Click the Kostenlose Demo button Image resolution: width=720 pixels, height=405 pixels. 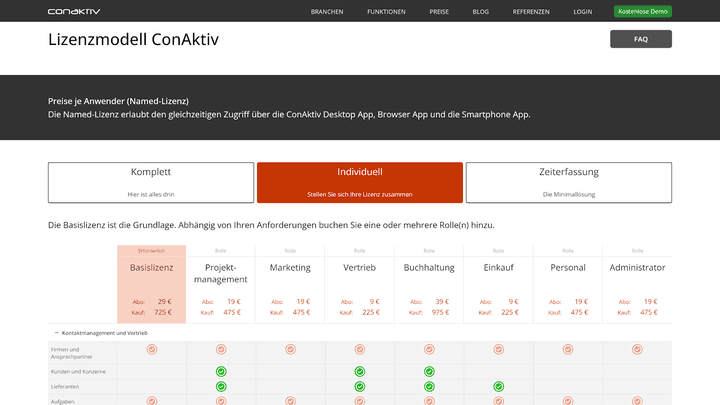[642, 11]
